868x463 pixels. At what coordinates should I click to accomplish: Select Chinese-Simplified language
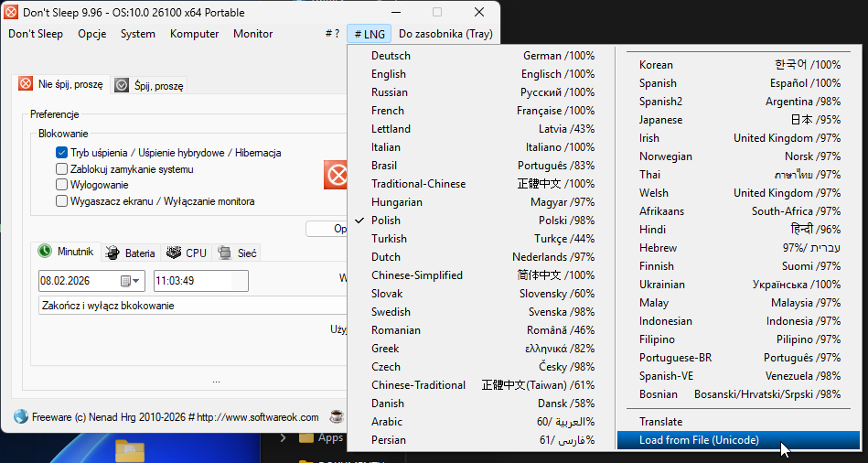480,275
